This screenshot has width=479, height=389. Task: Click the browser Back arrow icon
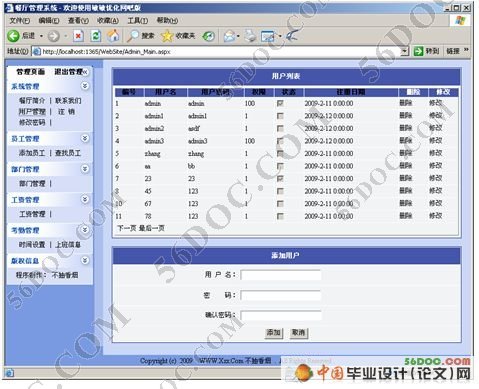13,36
